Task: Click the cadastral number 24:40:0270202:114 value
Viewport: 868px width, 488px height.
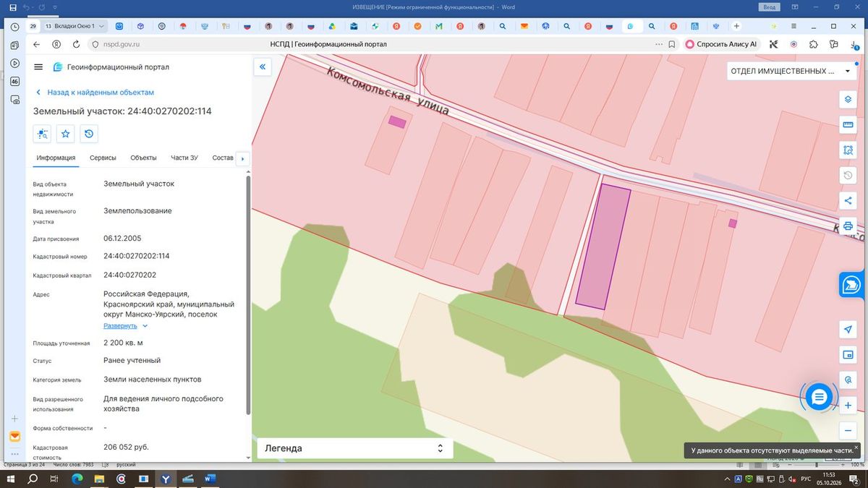Action: (137, 256)
